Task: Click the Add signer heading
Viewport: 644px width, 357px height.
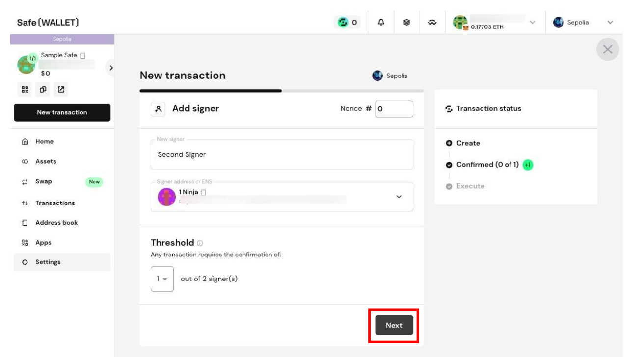Action: (x=195, y=109)
